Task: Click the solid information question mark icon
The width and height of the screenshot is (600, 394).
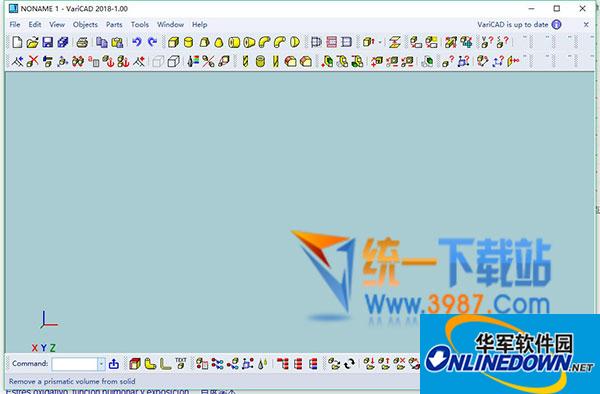Action: pyautogui.click(x=447, y=61)
